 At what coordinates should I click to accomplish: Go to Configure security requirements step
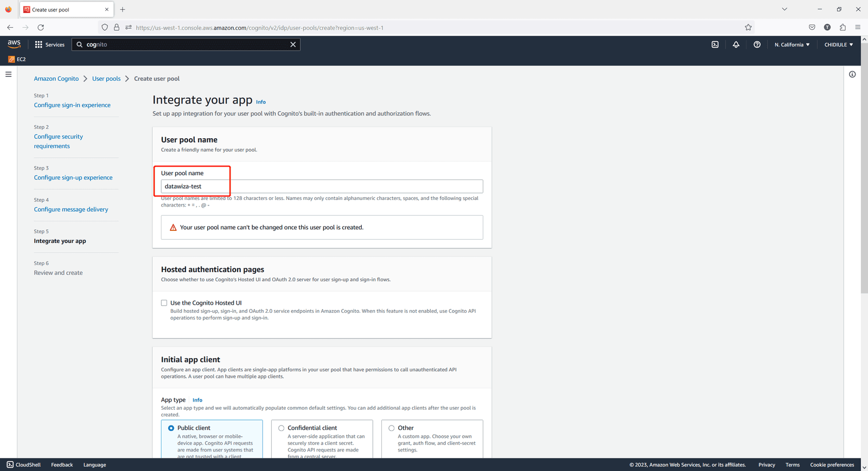pyautogui.click(x=59, y=141)
